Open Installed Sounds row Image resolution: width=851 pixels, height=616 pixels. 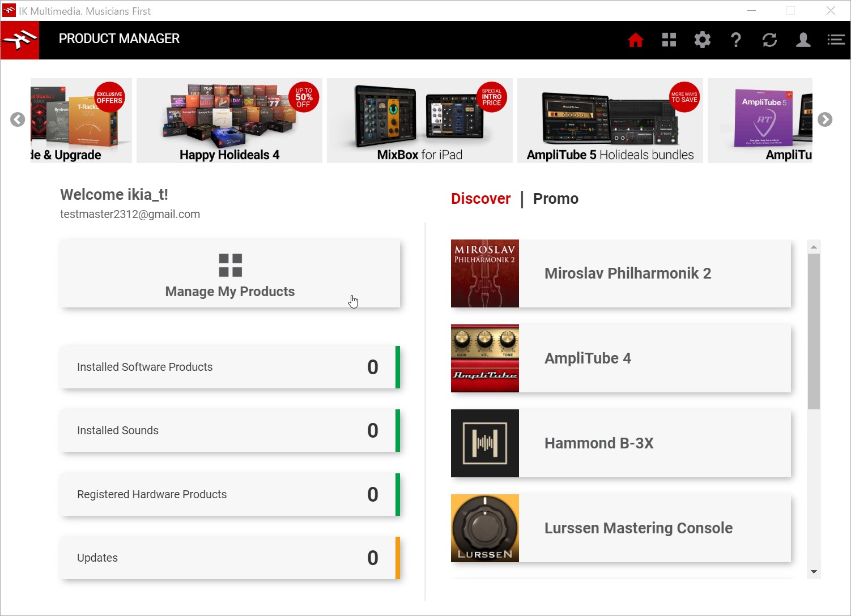(x=230, y=430)
